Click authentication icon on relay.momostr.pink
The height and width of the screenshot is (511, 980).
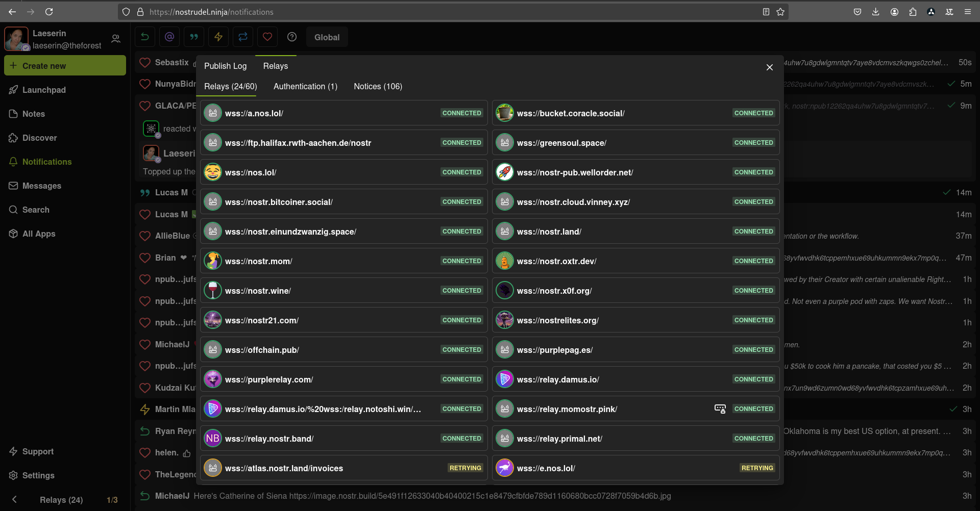coord(720,409)
